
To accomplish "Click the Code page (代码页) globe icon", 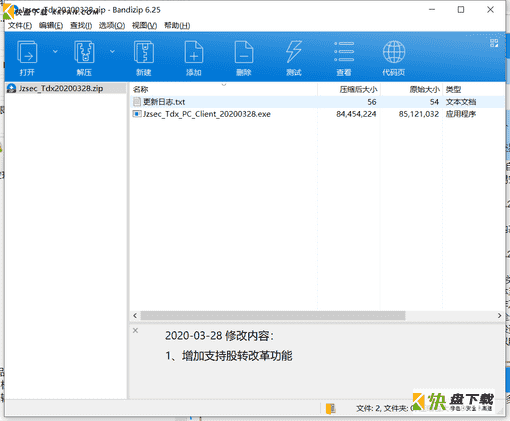I will pos(394,52).
